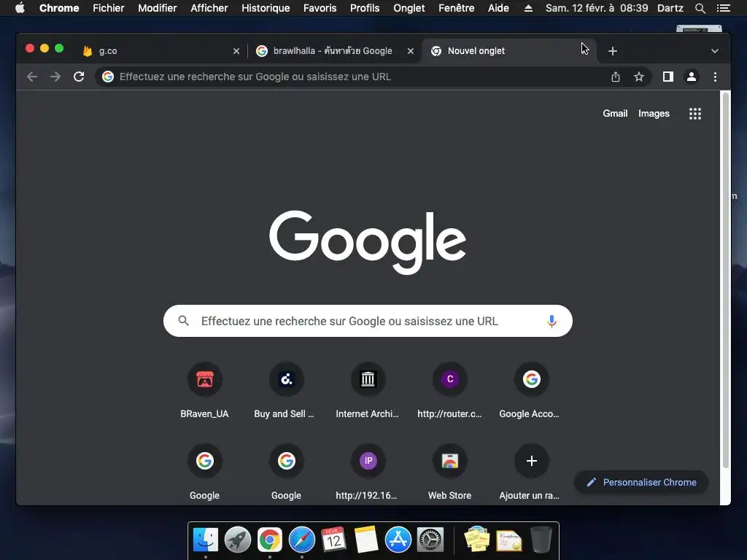This screenshot has width=747, height=560.
Task: Select the Nouvel onglet tab
Action: (508, 51)
